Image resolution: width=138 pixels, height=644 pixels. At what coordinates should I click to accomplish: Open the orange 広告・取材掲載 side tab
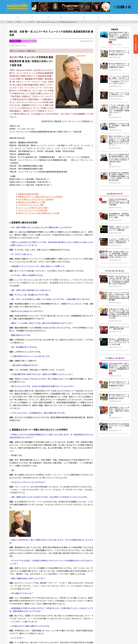[x=136, y=44]
